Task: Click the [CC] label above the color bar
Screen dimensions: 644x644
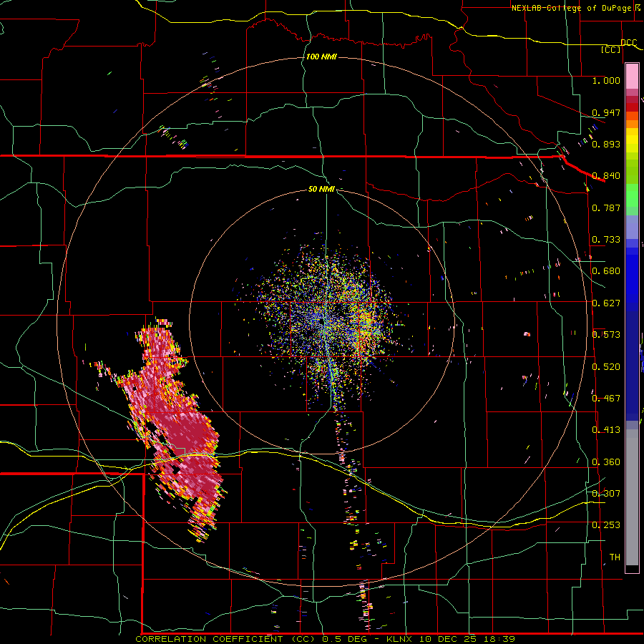Action: [x=611, y=49]
